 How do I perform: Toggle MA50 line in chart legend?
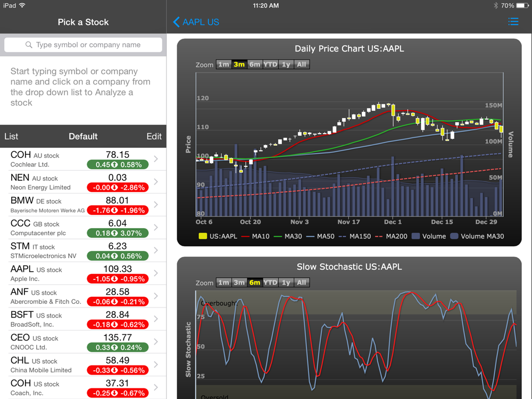point(320,236)
